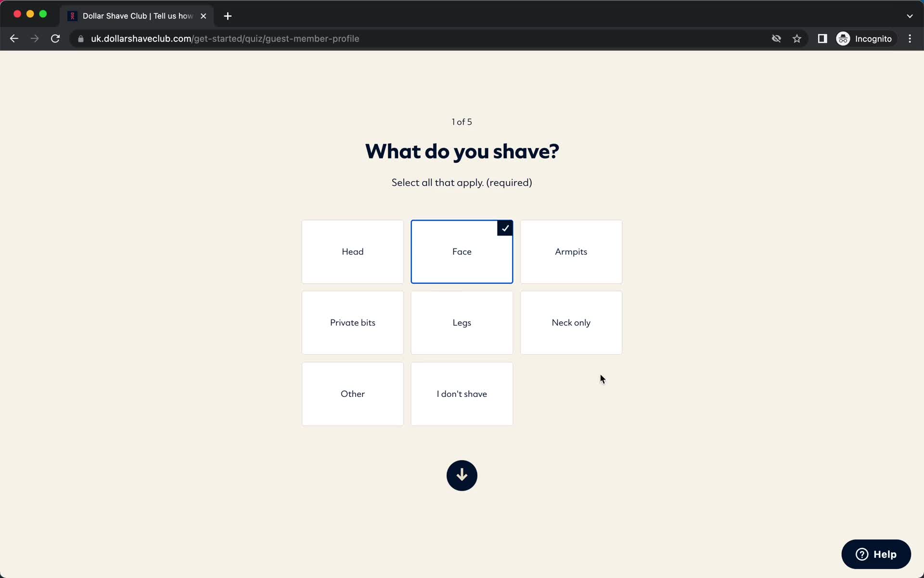Click the down arrow to continue the quiz
The width and height of the screenshot is (924, 578).
pyautogui.click(x=462, y=475)
